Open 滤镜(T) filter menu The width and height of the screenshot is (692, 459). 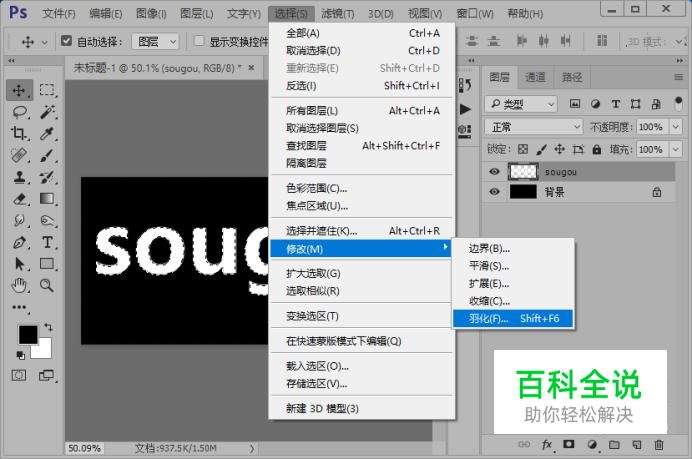pos(338,14)
